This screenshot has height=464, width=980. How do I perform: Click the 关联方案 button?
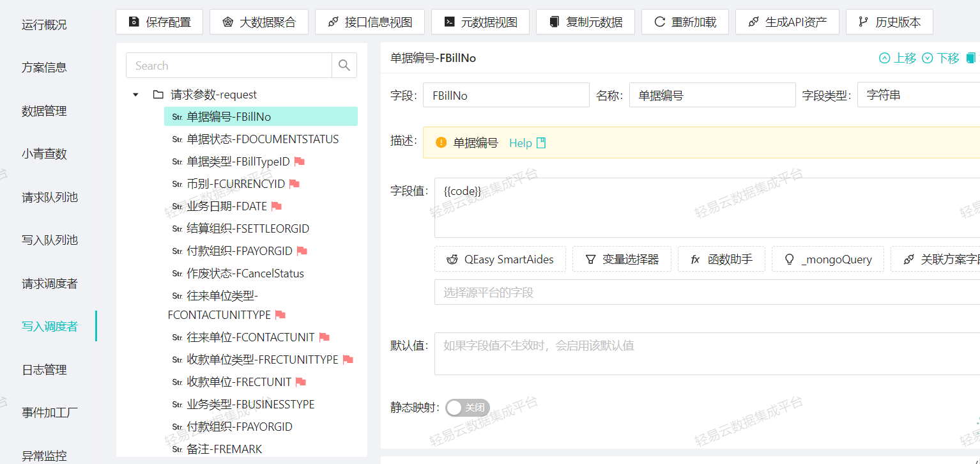pyautogui.click(x=935, y=259)
